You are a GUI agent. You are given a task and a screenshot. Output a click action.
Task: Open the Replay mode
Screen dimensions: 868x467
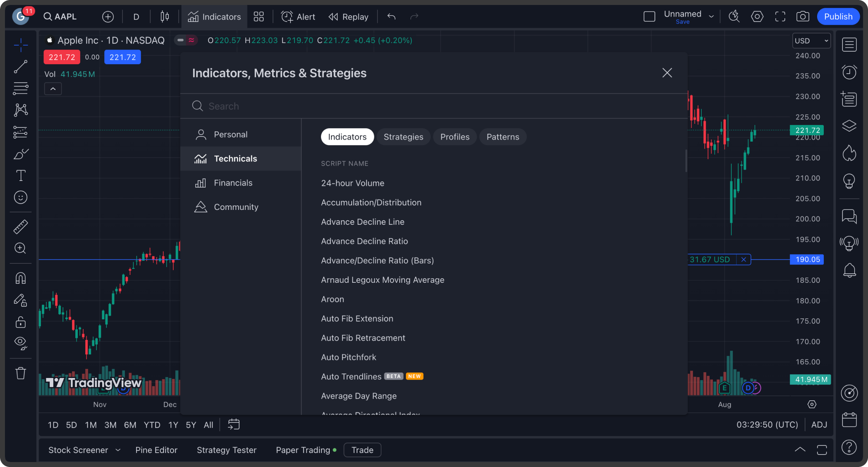[348, 17]
